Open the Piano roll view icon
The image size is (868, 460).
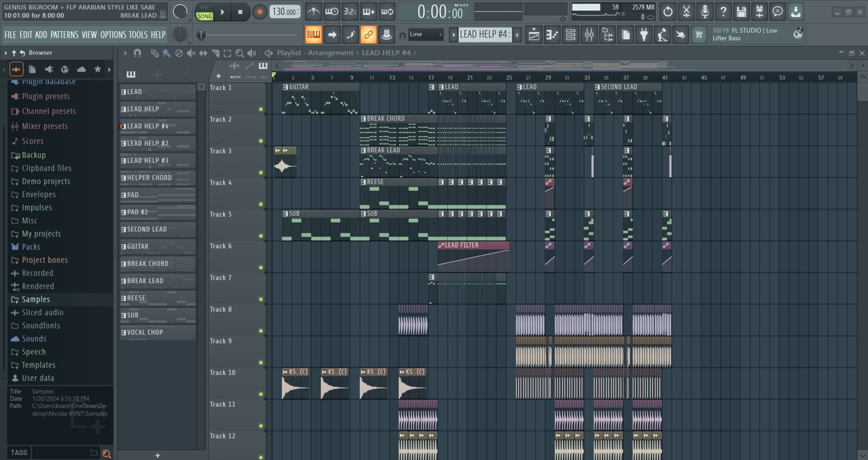[553, 35]
